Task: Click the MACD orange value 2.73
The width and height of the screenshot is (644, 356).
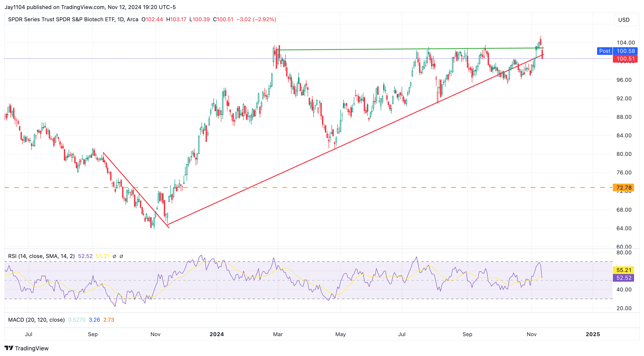Action: [x=109, y=320]
